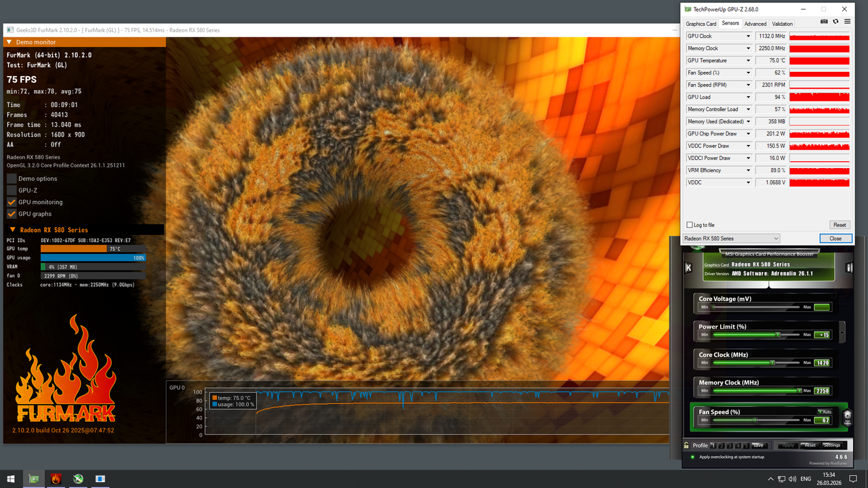Select Sensors tab in GPU-Z
Screen dimensions: 868x488
pyautogui.click(x=730, y=23)
